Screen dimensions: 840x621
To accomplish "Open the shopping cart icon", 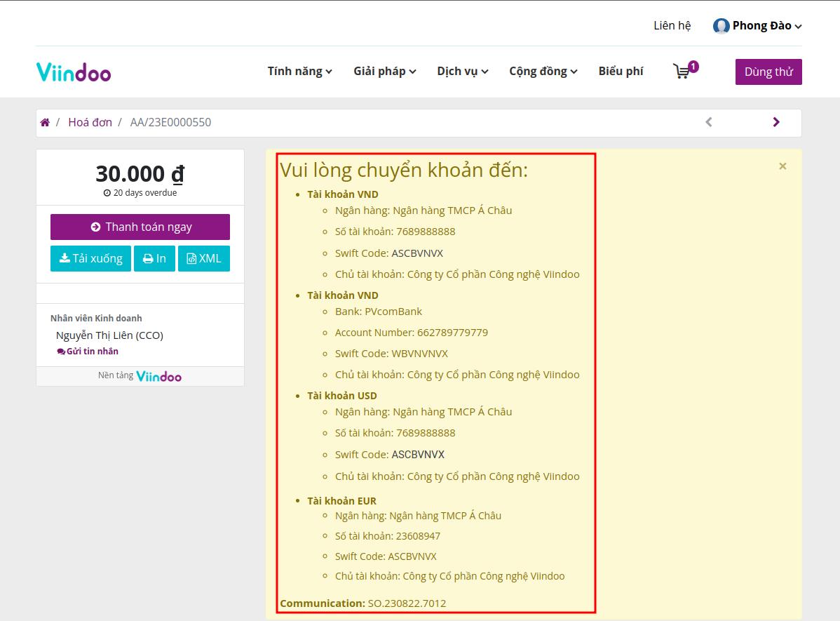I will [685, 70].
